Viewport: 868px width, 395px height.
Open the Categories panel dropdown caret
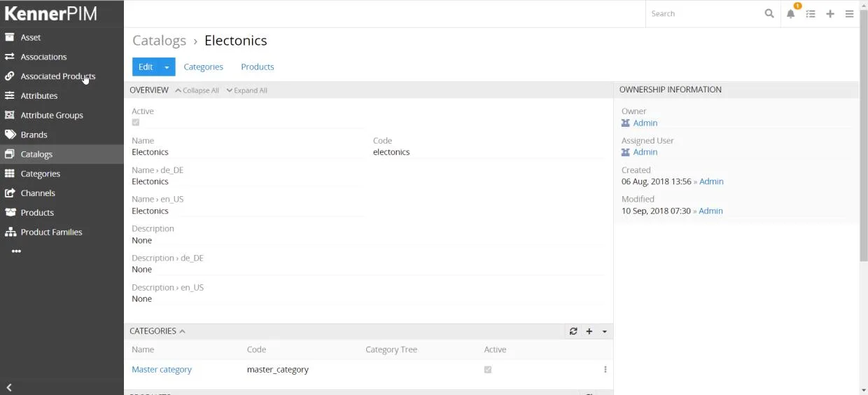pos(605,331)
